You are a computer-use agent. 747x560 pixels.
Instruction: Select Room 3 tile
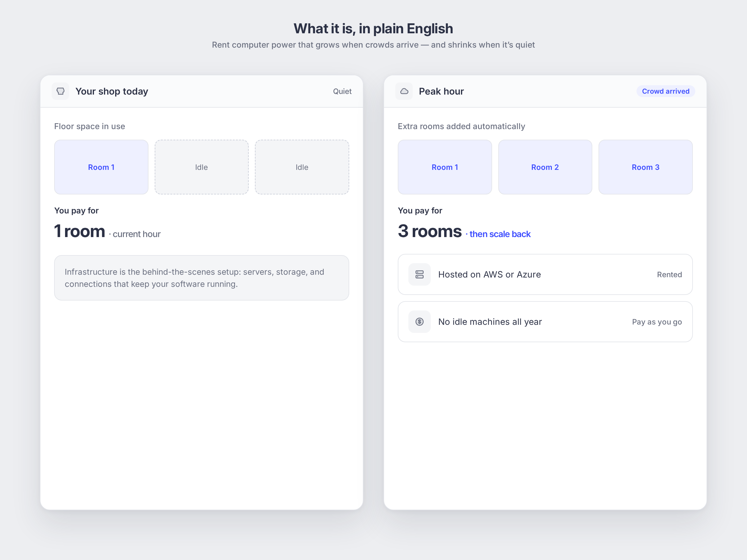(x=645, y=167)
